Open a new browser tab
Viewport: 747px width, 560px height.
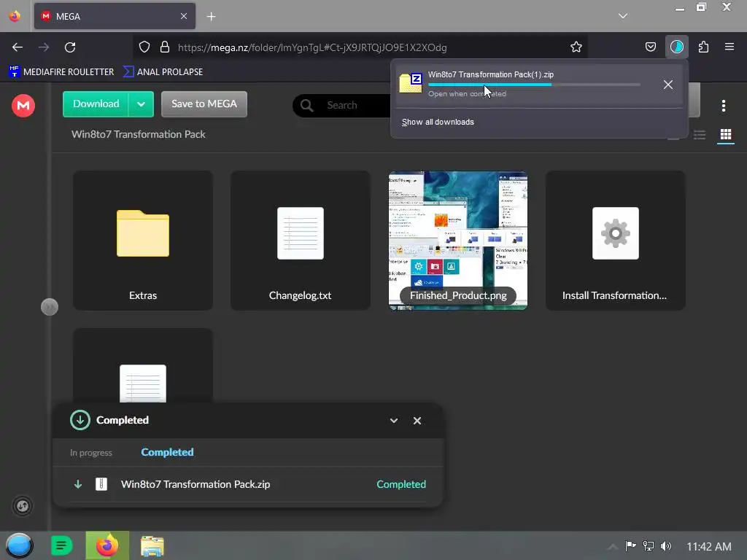pos(211,17)
